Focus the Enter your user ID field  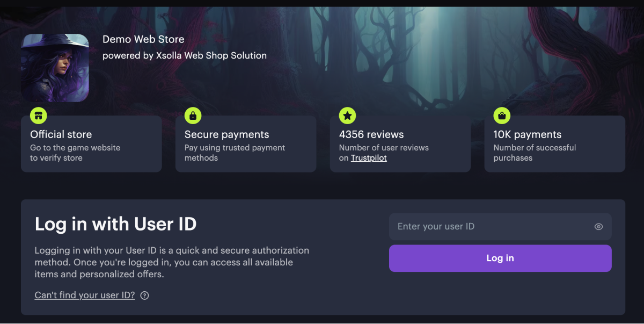click(491, 227)
